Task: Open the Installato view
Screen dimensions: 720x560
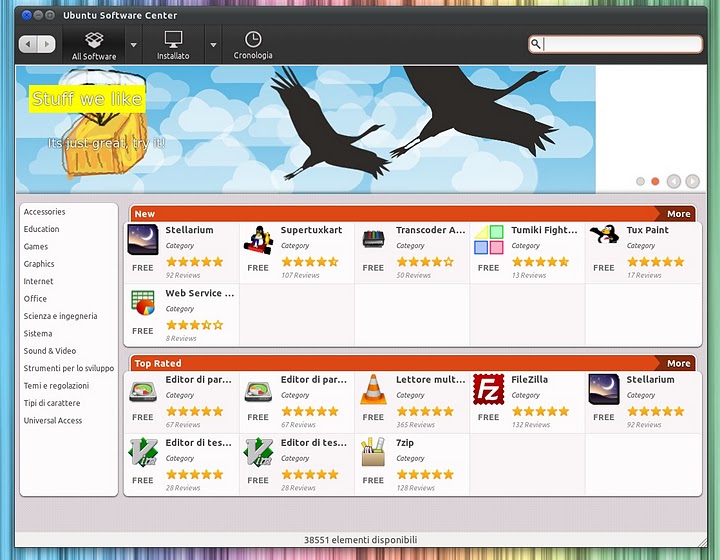Action: click(x=173, y=45)
